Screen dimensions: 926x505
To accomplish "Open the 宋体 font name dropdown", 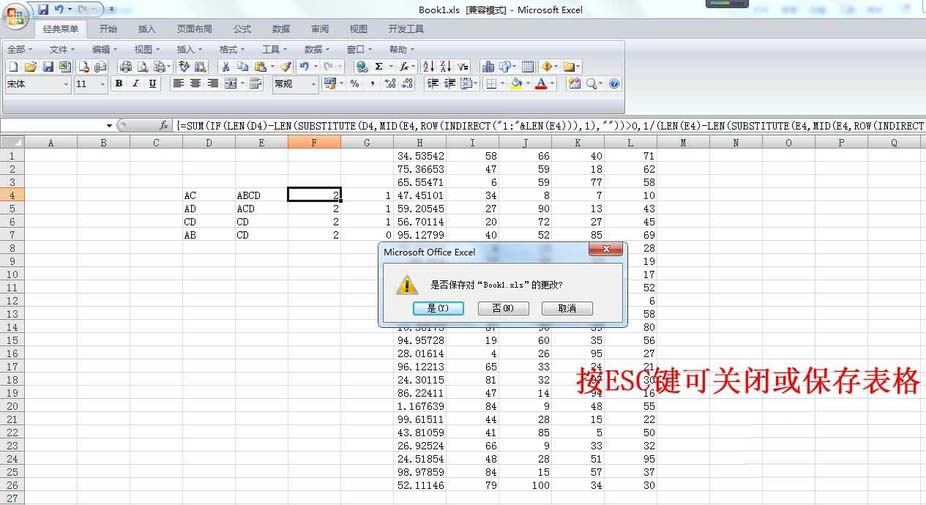I will 66,84.
